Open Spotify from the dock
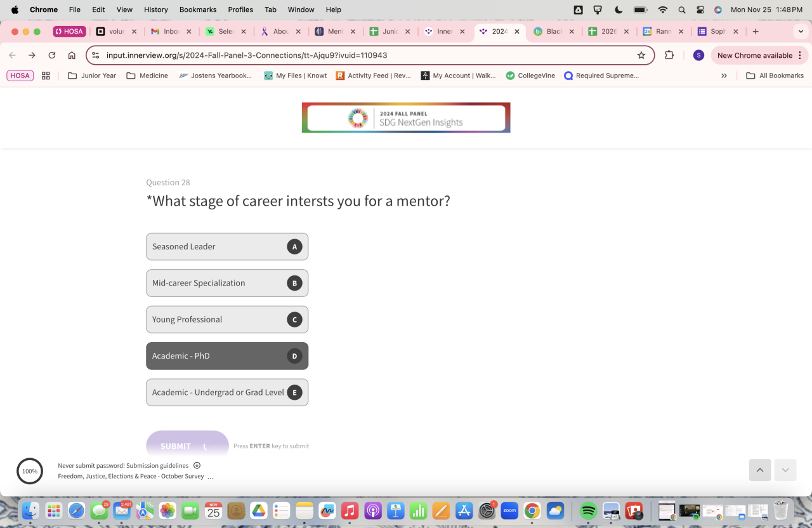This screenshot has width=812, height=528. 589,510
